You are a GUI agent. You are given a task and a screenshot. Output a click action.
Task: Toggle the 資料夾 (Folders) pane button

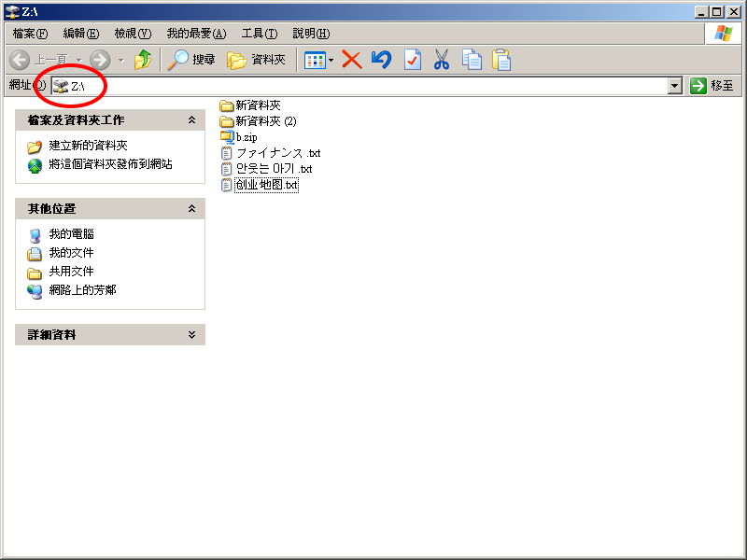coord(257,60)
